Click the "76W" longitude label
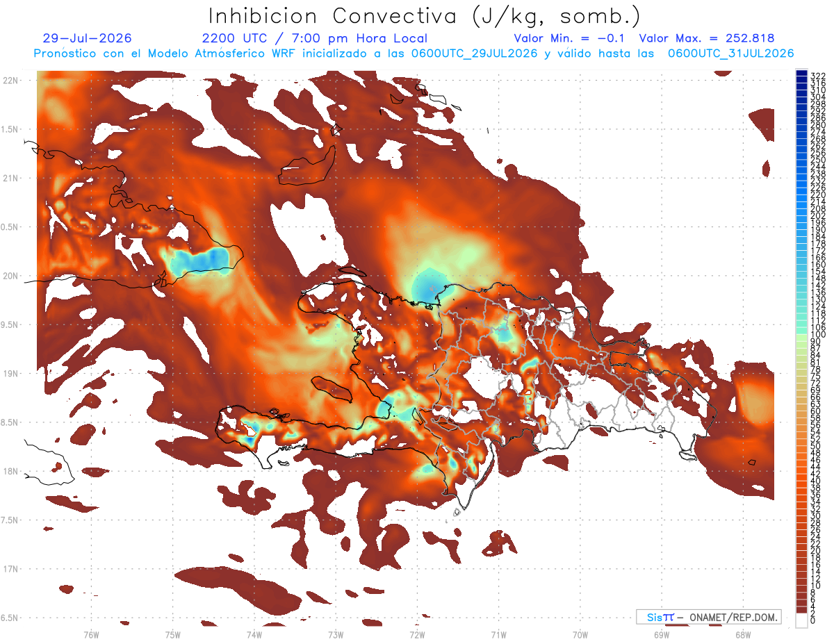 coord(92,634)
